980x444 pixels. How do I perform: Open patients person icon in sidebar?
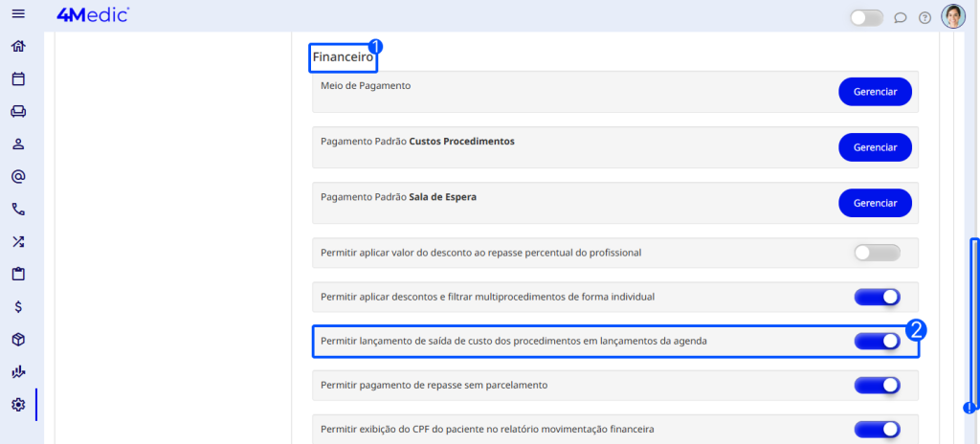pos(18,144)
